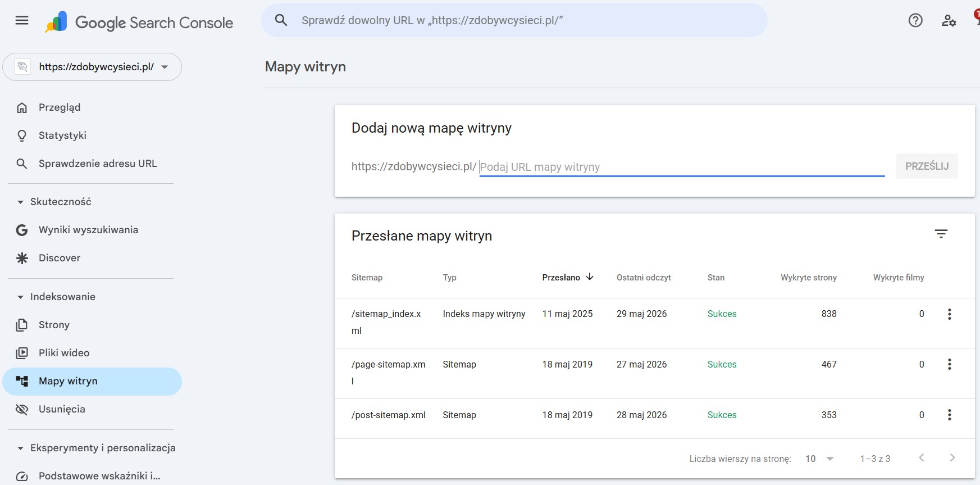The image size is (980, 485).
Task: Open Discover in the sidebar
Action: pos(92,258)
